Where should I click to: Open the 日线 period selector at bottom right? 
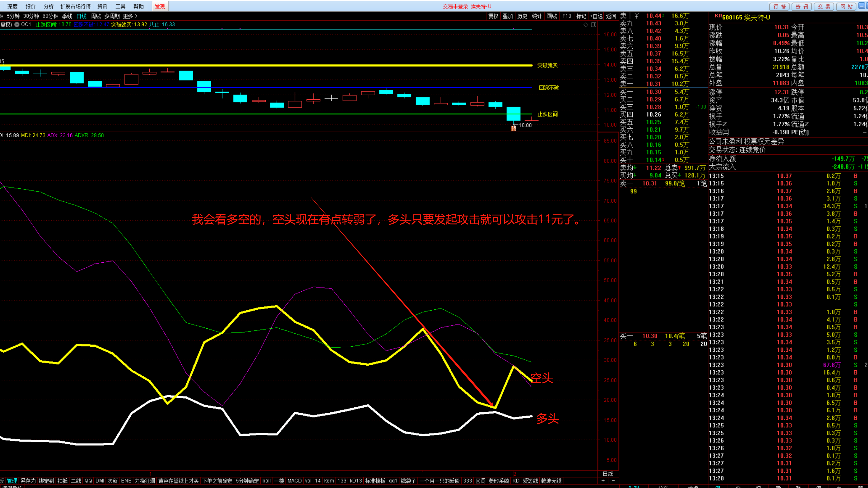608,474
